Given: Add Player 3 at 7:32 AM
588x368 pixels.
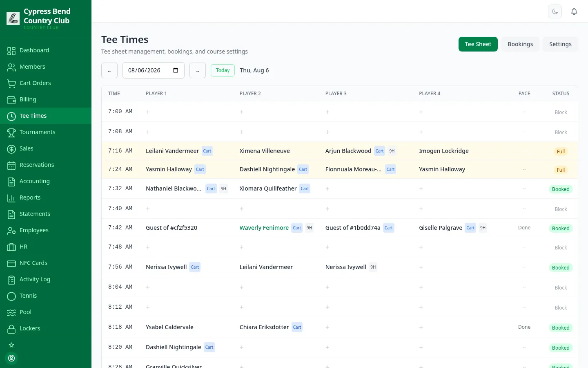Looking at the screenshot, I should pos(327,188).
